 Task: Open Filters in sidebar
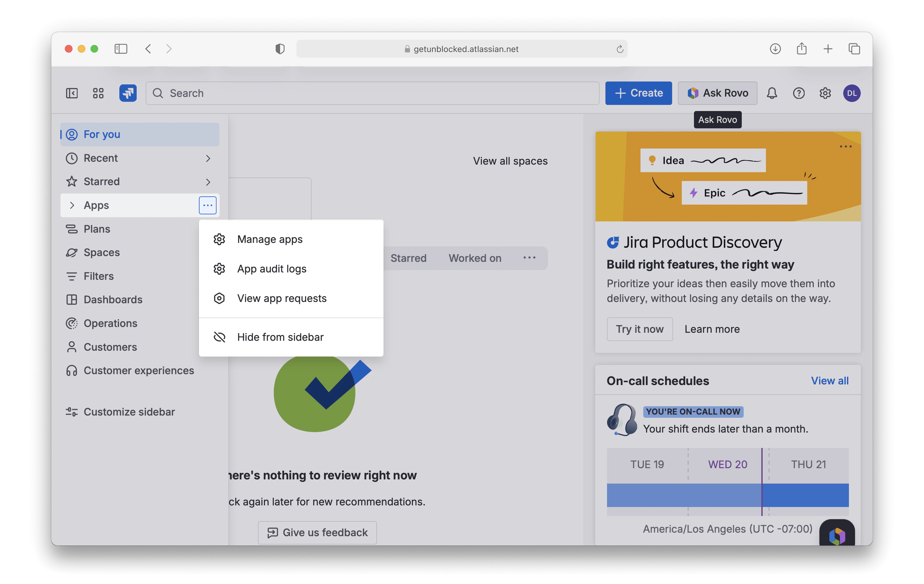tap(140, 276)
